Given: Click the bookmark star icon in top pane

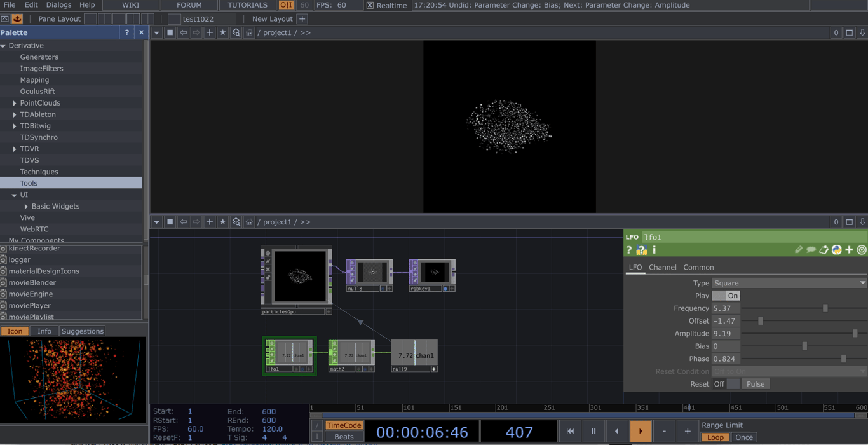Looking at the screenshot, I should 222,32.
